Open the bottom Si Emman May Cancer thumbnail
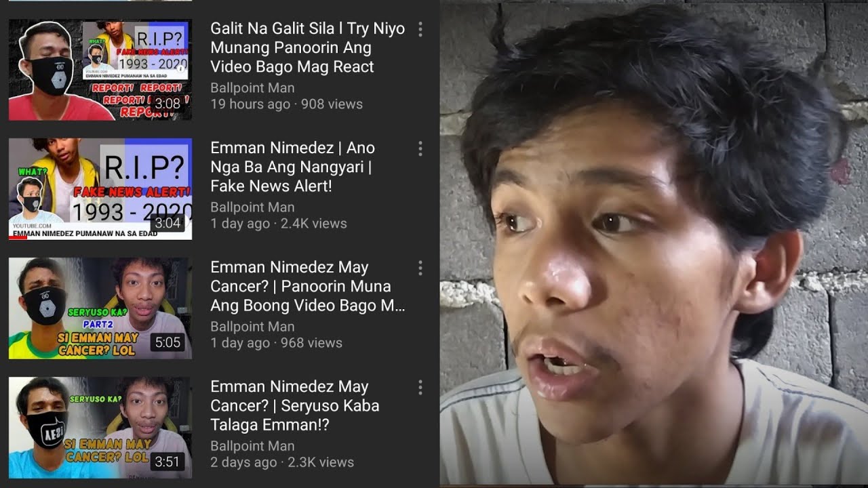This screenshot has height=488, width=868. tap(100, 428)
